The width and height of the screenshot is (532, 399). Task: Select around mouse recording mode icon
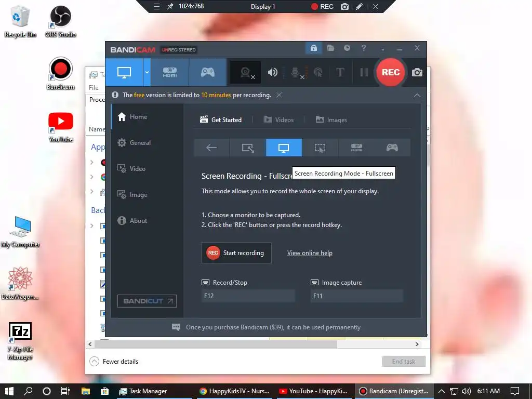[320, 148]
